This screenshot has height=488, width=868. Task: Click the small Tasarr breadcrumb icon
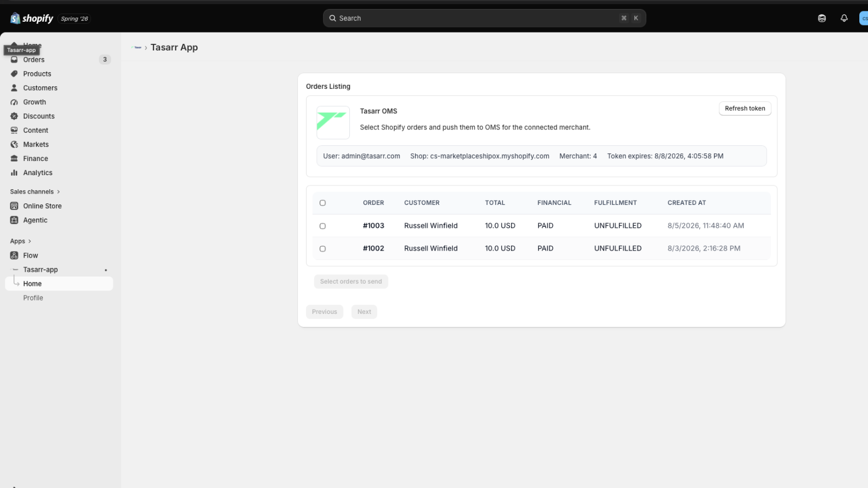tap(137, 48)
